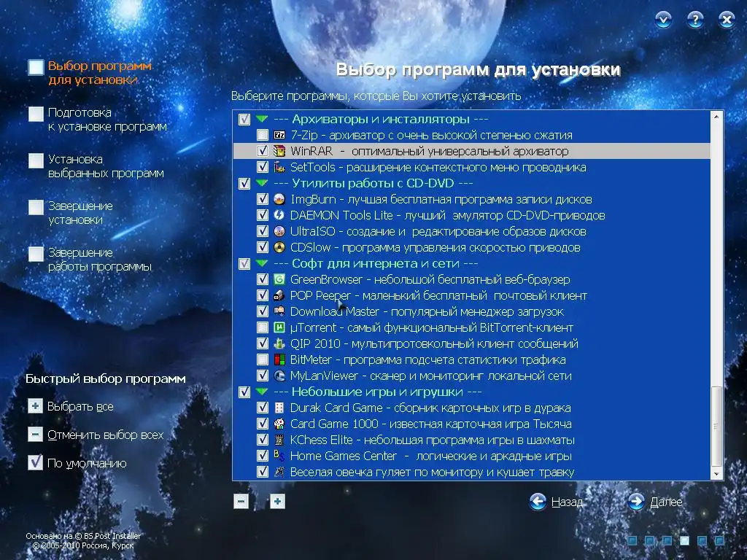Enable the BitMeter checkbox
Image resolution: width=747 pixels, height=560 pixels.
point(263,359)
